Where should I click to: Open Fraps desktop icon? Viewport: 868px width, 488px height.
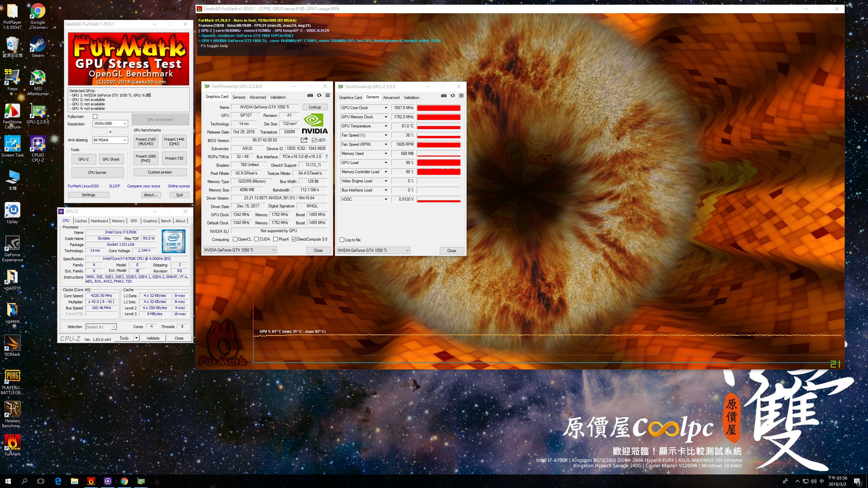[x=13, y=80]
